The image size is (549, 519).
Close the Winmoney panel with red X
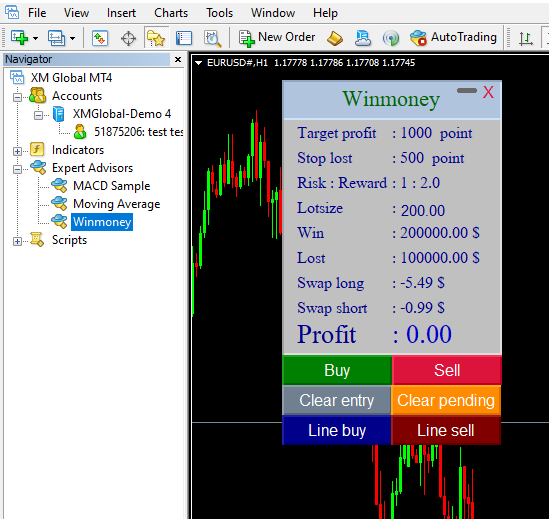pos(488,92)
